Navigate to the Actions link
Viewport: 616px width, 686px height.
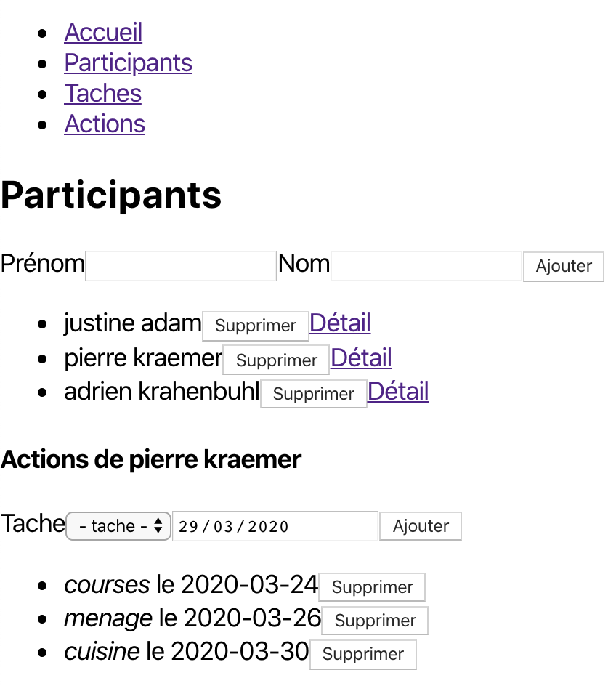click(x=105, y=124)
